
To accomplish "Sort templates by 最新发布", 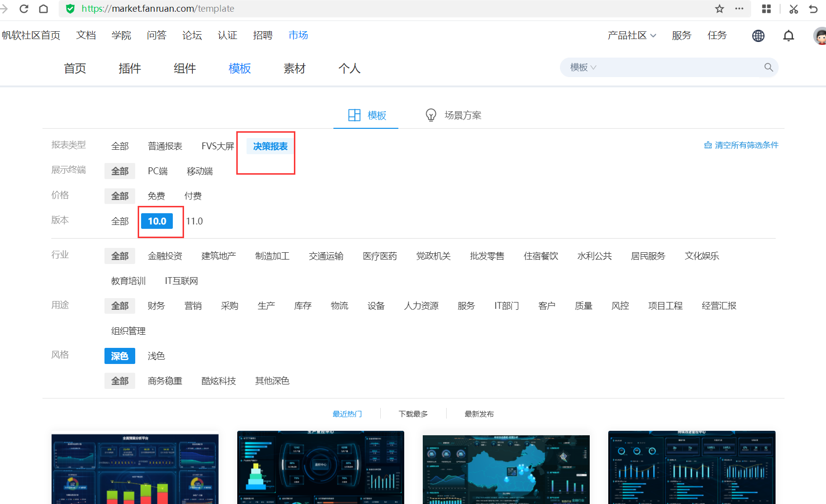I will [x=479, y=414].
